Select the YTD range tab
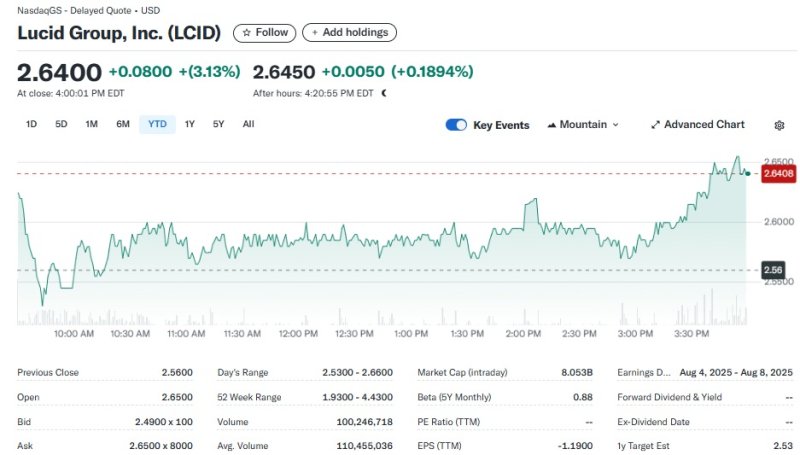The image size is (800, 455). [157, 124]
